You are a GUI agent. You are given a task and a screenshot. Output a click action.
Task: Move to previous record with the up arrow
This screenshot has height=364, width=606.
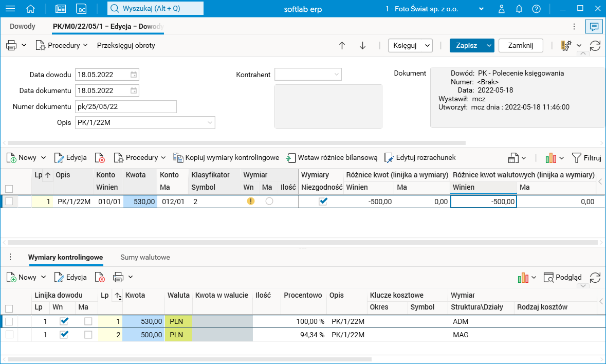(x=342, y=45)
